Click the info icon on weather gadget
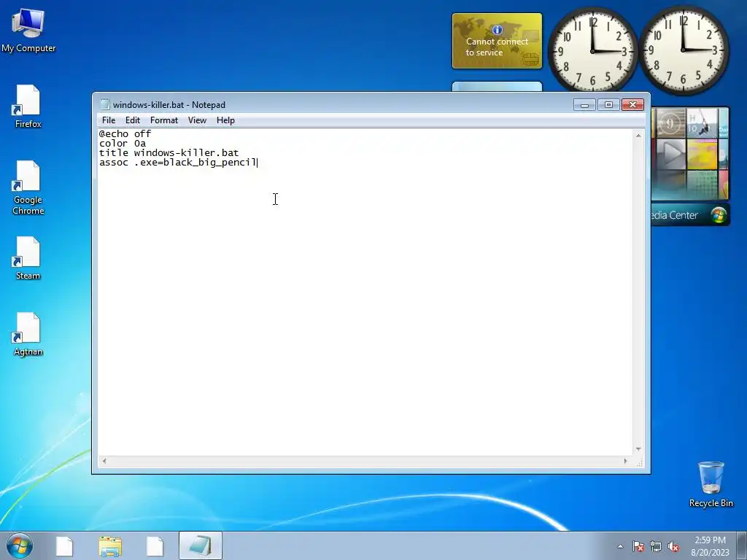Viewport: 747px width, 560px height. coord(498,30)
